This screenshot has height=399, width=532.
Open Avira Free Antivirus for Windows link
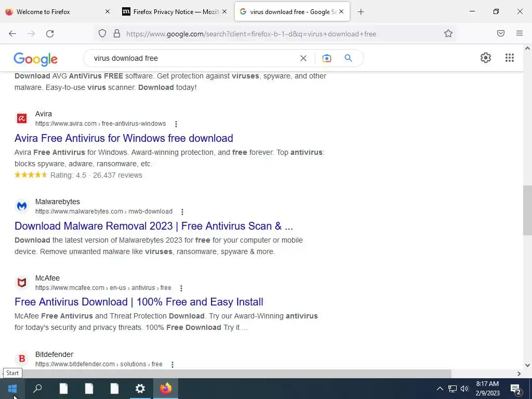pos(124,138)
